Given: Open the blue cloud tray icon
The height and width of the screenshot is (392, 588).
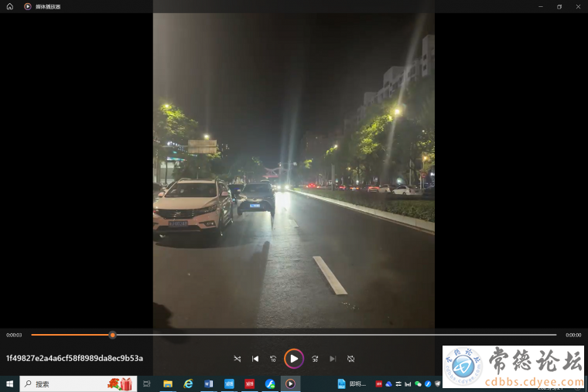Looking at the screenshot, I should click(388, 383).
